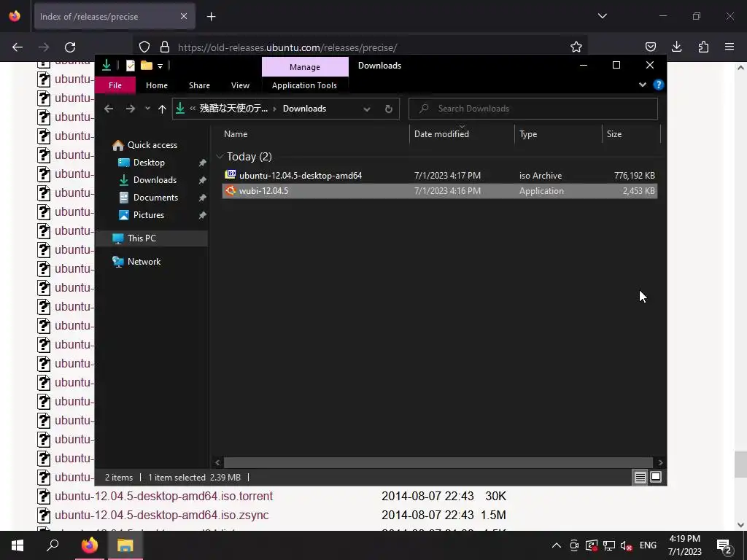
Task: Click the Firefox site padlock icon
Action: point(165,47)
